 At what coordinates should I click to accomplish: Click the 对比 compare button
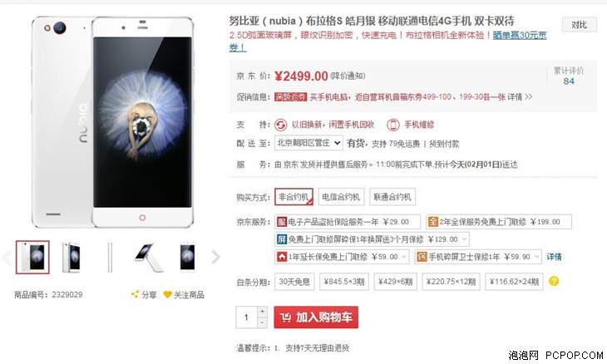579,25
